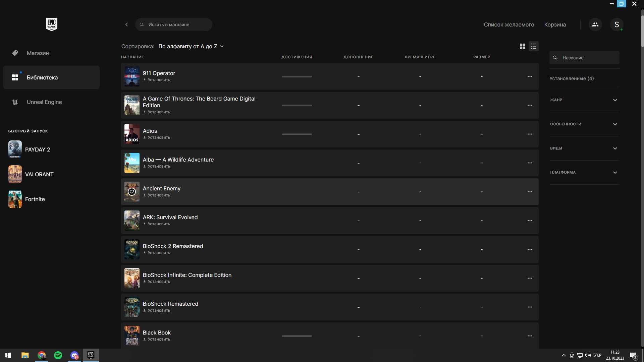Launch VALORANT from quick launch
644x362 pixels.
coord(31,174)
